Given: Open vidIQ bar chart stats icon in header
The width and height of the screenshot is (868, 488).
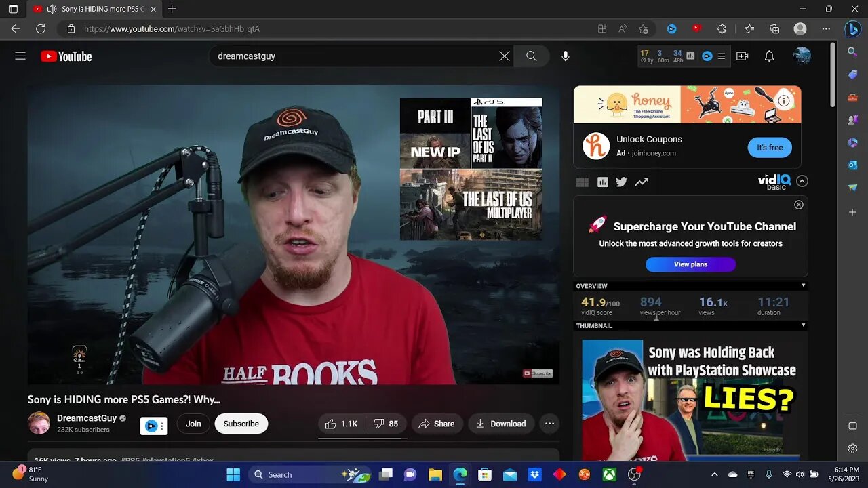Looking at the screenshot, I should point(690,56).
